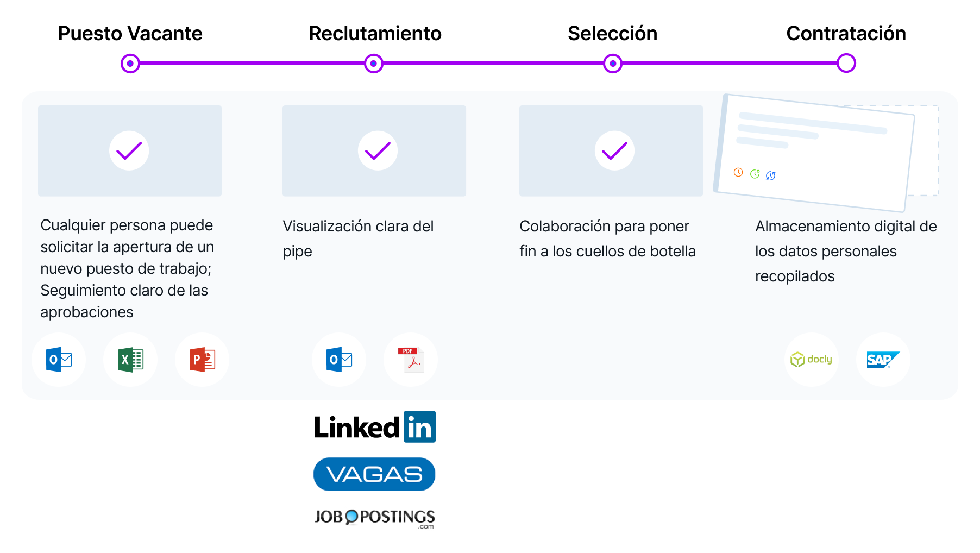Open the tilted document thumbnail under Contratación
The image size is (980, 553).
tap(815, 153)
